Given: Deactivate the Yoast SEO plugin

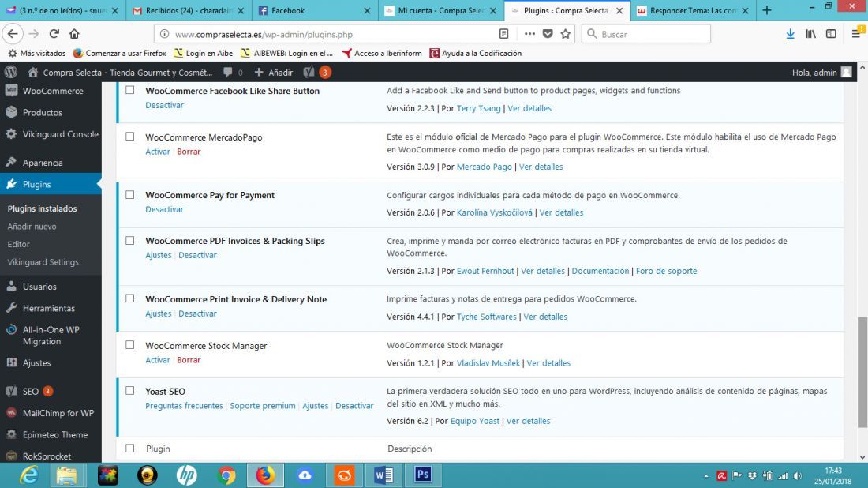Looking at the screenshot, I should [354, 406].
